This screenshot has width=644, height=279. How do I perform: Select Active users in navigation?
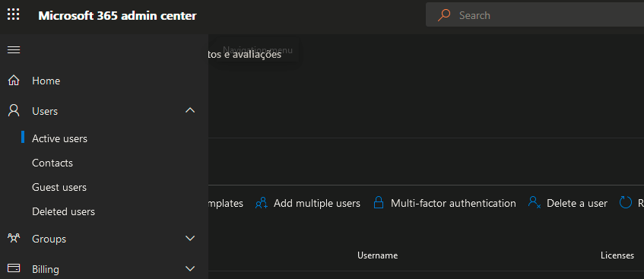[x=59, y=139]
